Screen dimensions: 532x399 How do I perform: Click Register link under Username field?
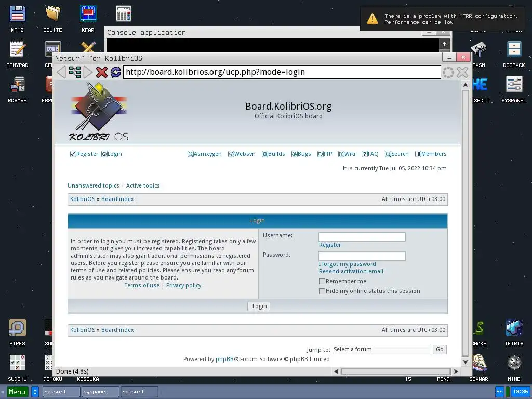(x=330, y=245)
